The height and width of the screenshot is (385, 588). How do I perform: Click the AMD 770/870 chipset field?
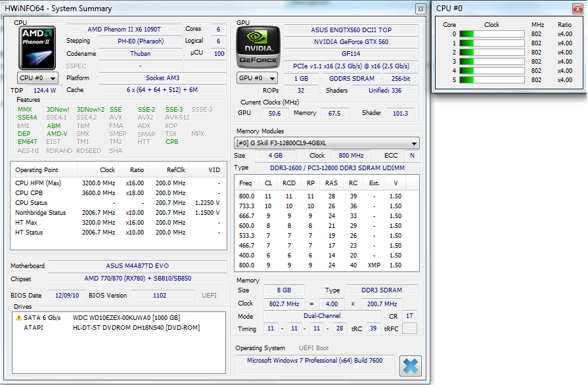click(137, 279)
